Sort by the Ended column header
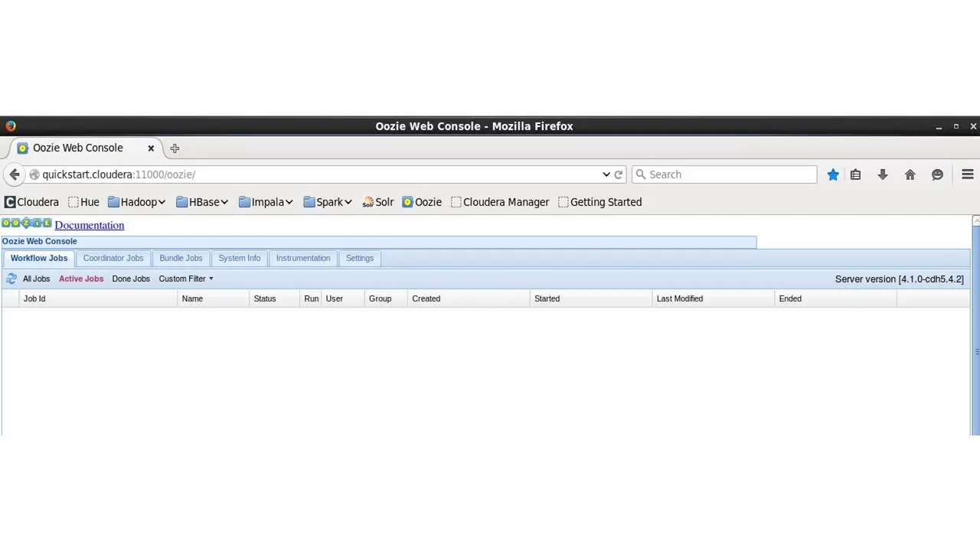 (x=836, y=298)
